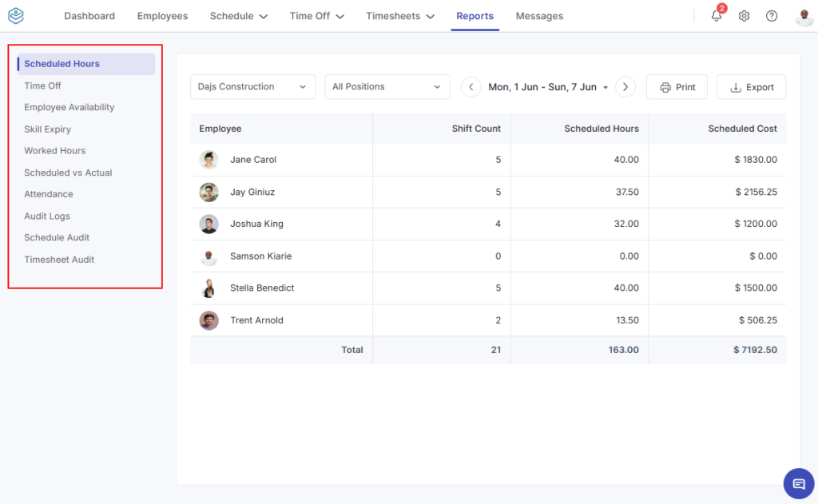Open All Positions dropdown

387,86
